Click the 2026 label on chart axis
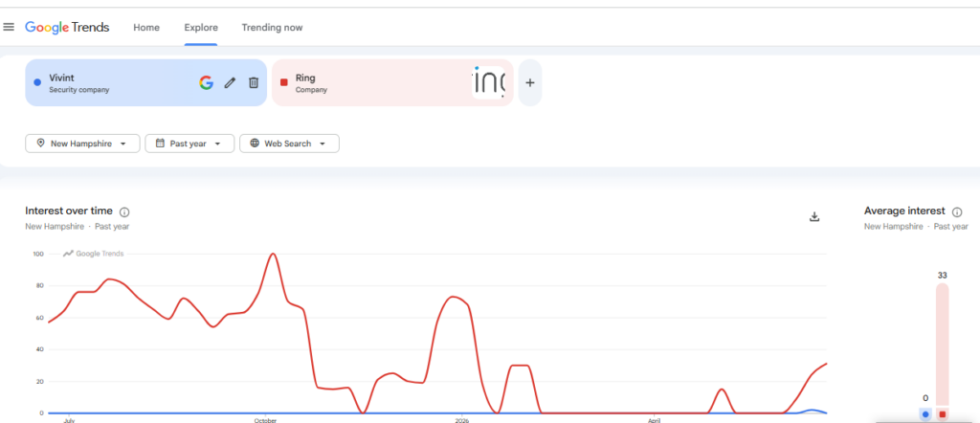The height and width of the screenshot is (423, 980). 462,420
